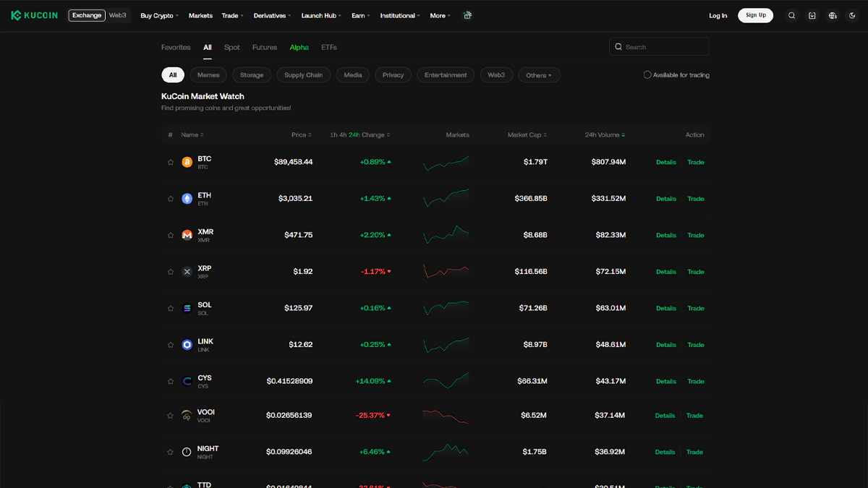Open the language and currency globe icon

tap(833, 15)
